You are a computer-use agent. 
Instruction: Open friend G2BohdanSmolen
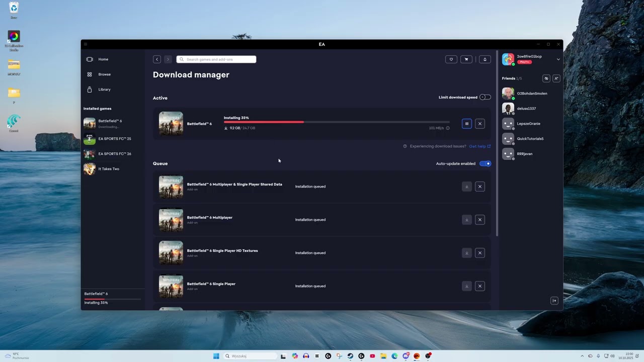click(x=531, y=94)
